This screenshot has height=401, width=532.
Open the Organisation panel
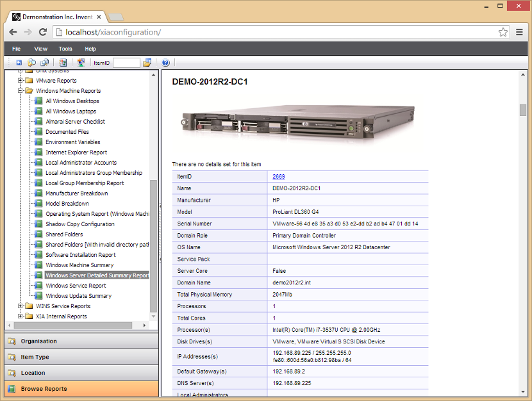(x=81, y=341)
